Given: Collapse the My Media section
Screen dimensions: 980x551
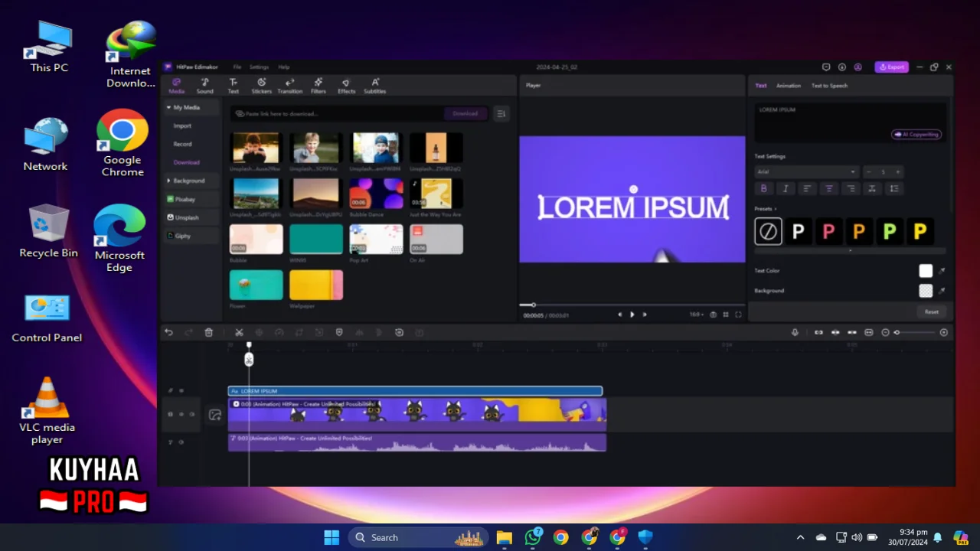Looking at the screenshot, I should point(168,108).
